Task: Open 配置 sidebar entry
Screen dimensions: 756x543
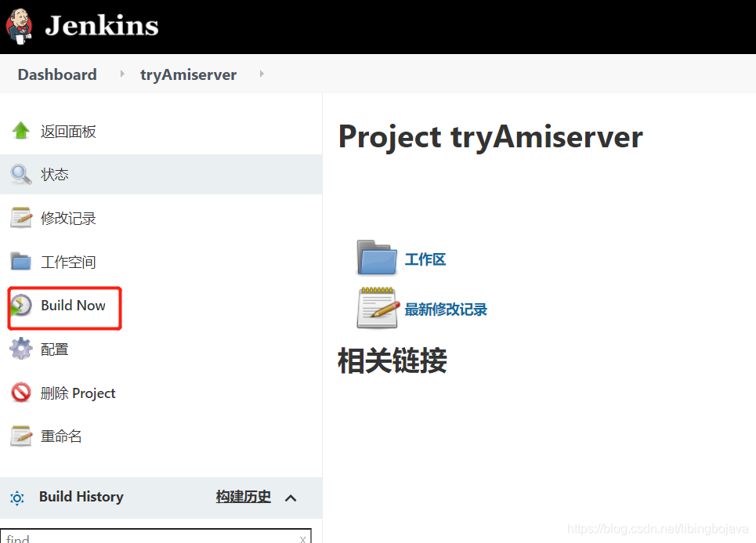Action: [x=54, y=349]
